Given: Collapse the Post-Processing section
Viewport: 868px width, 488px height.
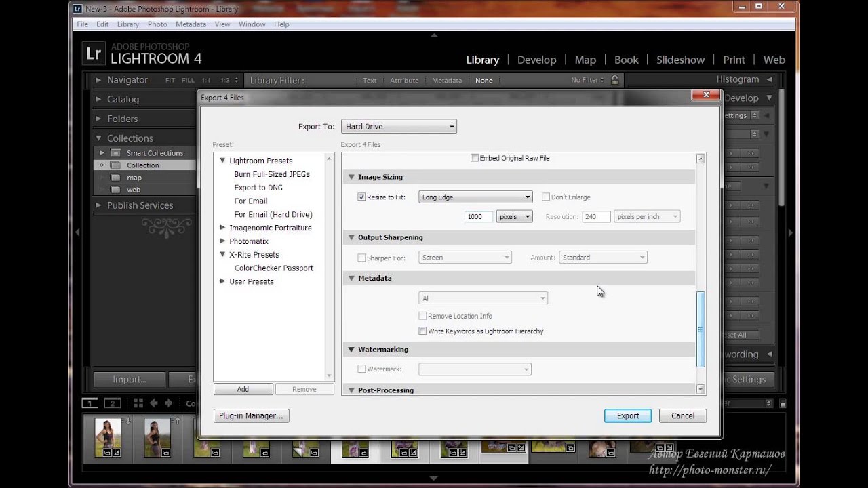Looking at the screenshot, I should click(x=351, y=390).
